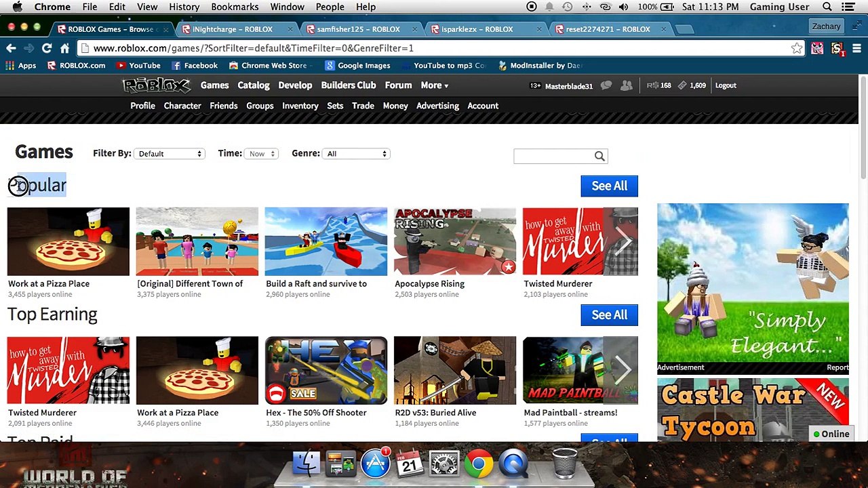Click the ROBLOX logo in the navigation bar
The height and width of the screenshot is (488, 868).
pos(157,85)
